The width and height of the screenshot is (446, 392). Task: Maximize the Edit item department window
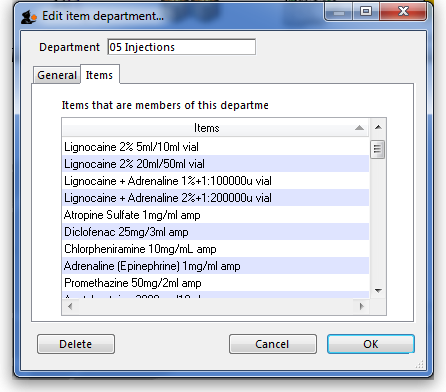(366, 12)
